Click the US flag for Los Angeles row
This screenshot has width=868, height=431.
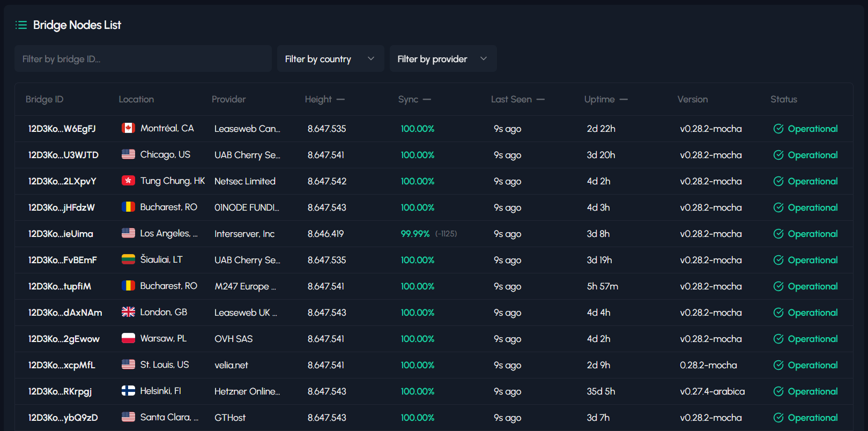coord(128,233)
